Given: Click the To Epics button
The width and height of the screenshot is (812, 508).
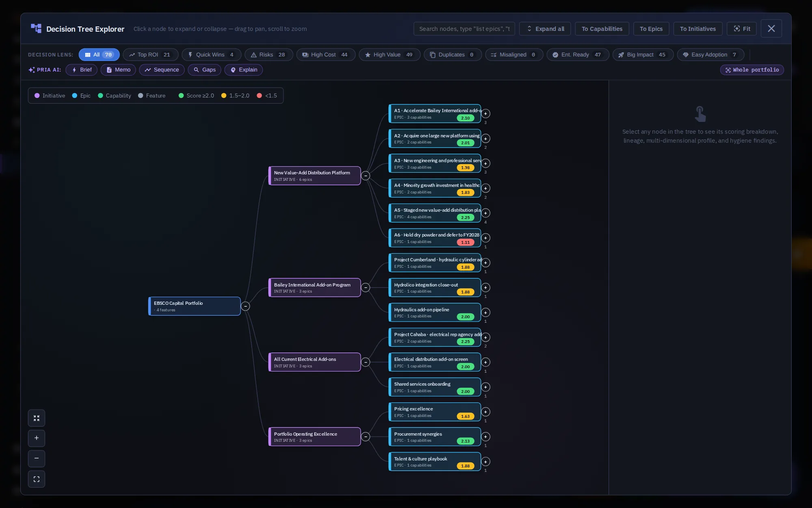Looking at the screenshot, I should tap(651, 29).
